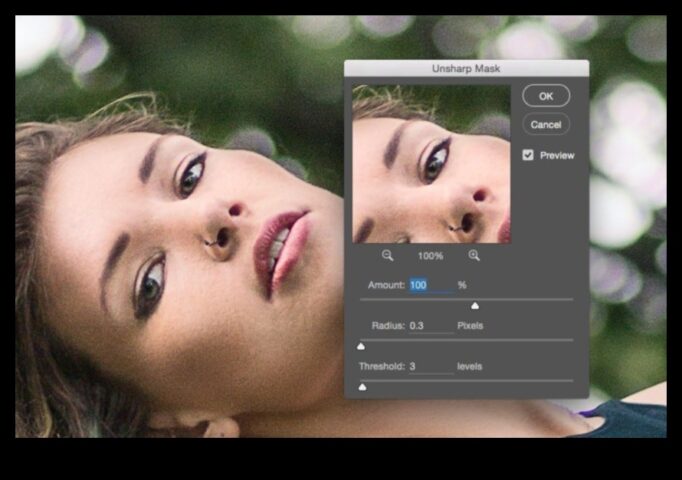Click the levels unit label

(x=469, y=367)
